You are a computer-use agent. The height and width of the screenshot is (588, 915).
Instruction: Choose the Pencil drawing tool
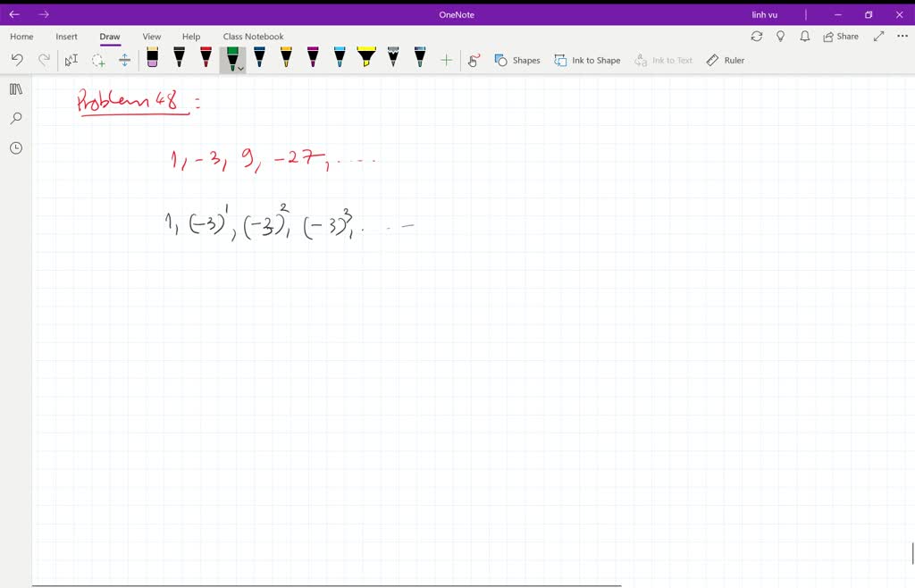click(393, 58)
